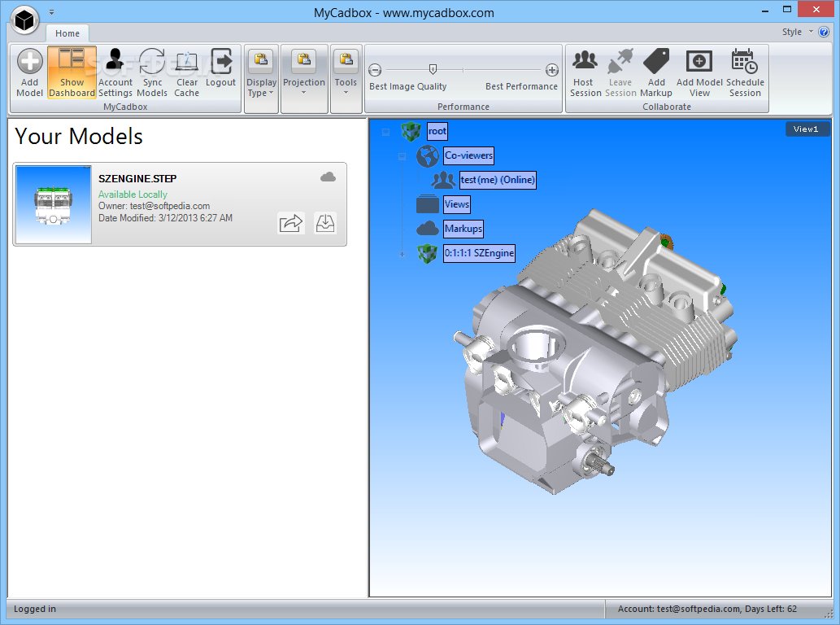Clear the cache with Clear Cache
The height and width of the screenshot is (625, 840).
186,73
